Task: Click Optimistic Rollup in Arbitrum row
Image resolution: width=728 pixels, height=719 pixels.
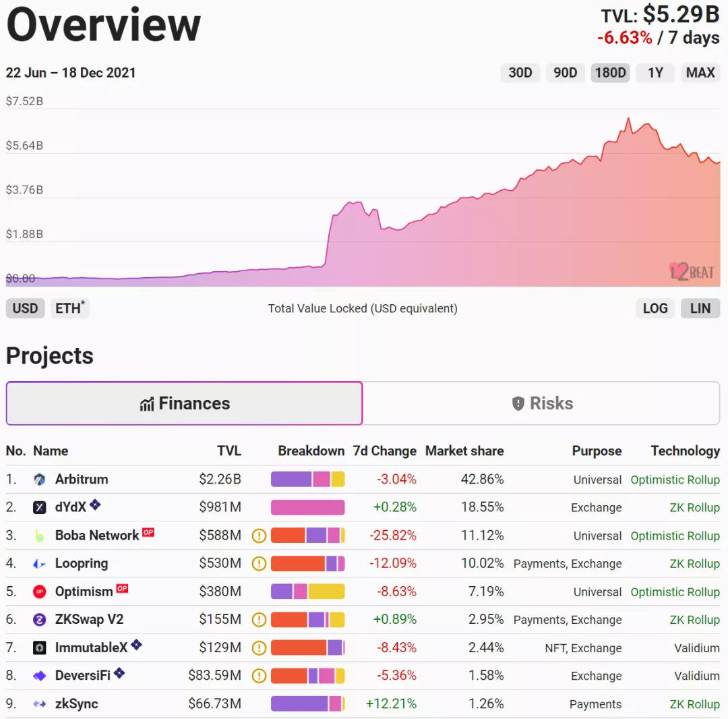Action: point(675,480)
